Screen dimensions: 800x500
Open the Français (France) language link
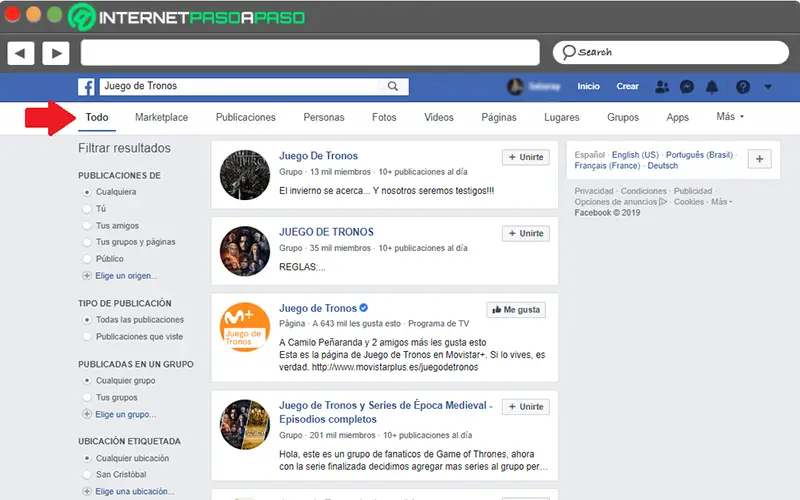pos(607,165)
